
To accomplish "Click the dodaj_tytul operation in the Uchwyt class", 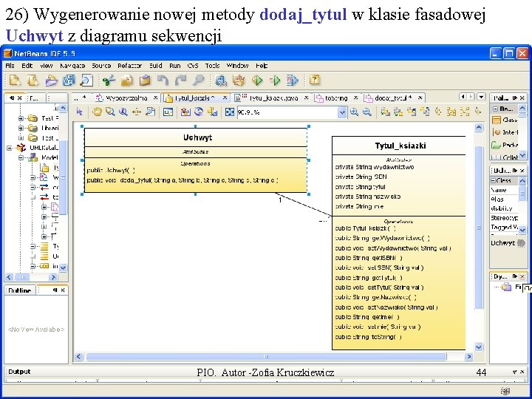I will [x=183, y=180].
